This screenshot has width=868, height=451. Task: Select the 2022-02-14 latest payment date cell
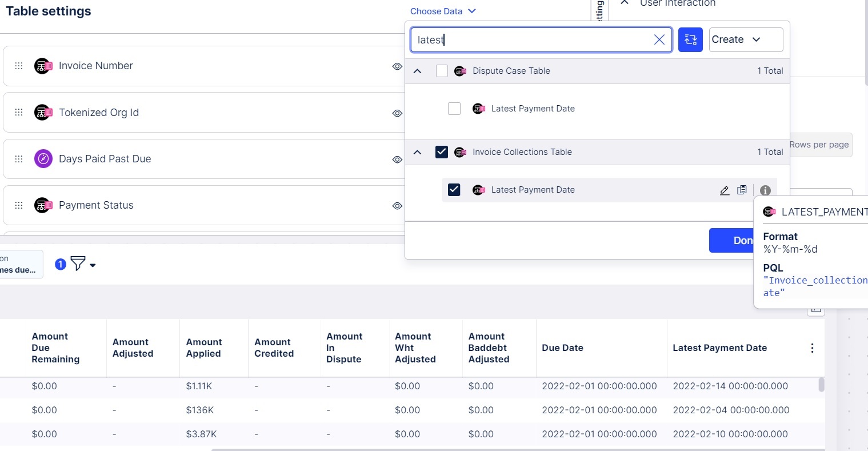tap(730, 386)
